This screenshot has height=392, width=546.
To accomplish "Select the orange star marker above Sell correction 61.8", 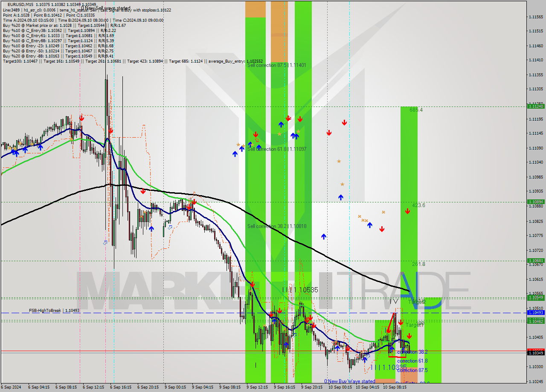I will pyautogui.click(x=278, y=133).
